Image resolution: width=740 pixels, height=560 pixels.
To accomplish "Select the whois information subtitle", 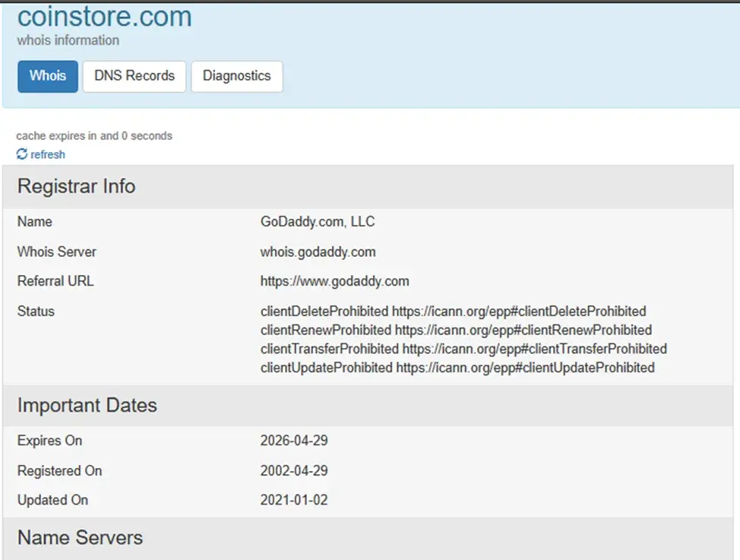I will coord(68,40).
